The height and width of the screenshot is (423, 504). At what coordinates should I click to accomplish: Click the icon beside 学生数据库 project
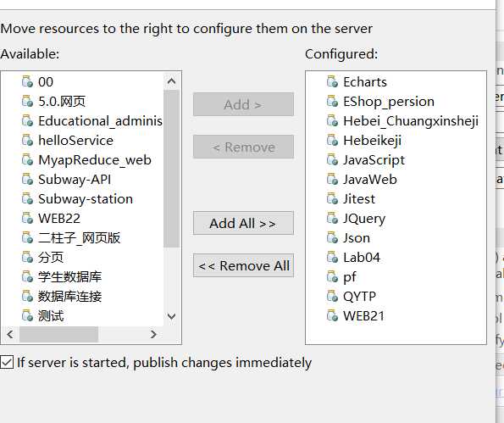pyautogui.click(x=27, y=276)
